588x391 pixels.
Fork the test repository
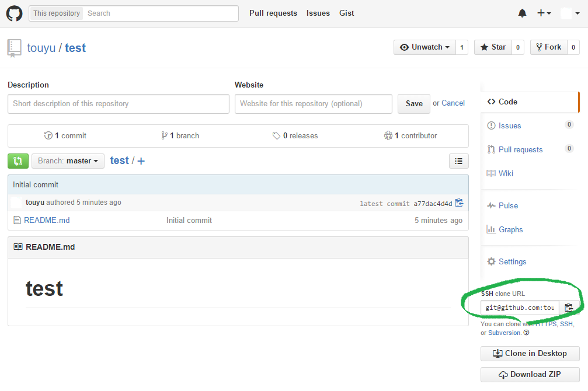point(548,47)
